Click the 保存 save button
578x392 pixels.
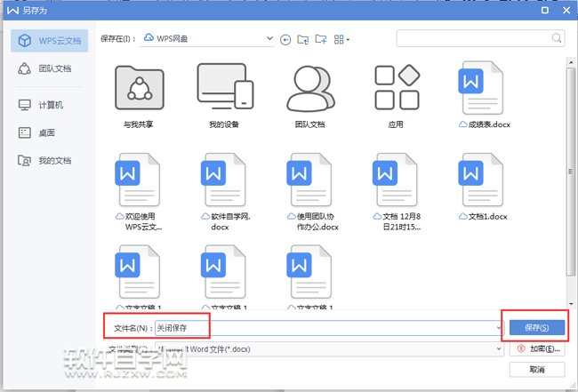coord(536,327)
